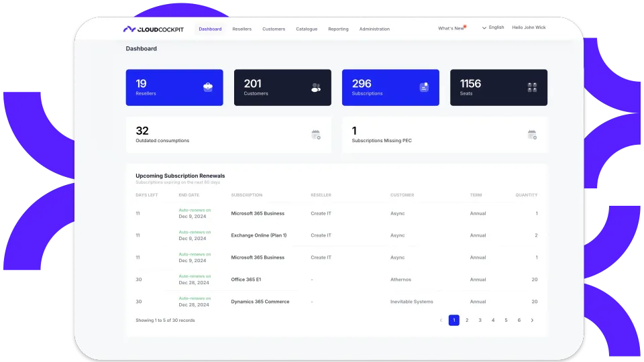The height and width of the screenshot is (362, 644).
Task: Go to pagination page 5
Action: pyautogui.click(x=506, y=320)
